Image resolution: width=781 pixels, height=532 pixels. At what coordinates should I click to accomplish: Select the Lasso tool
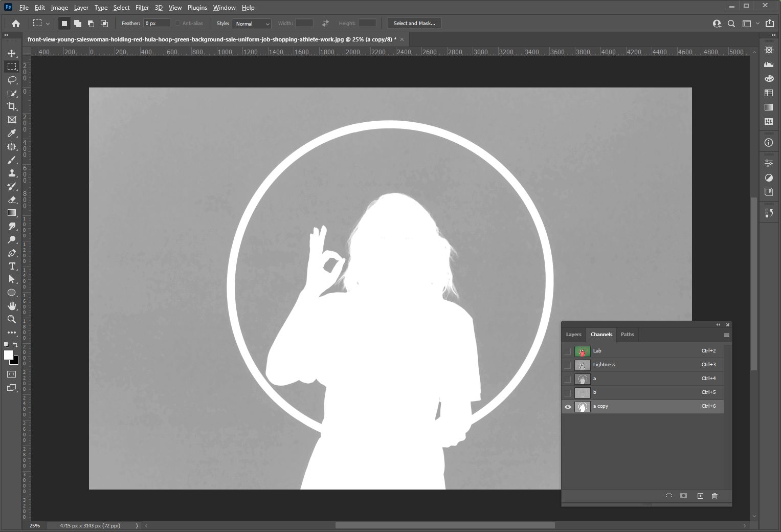point(12,80)
